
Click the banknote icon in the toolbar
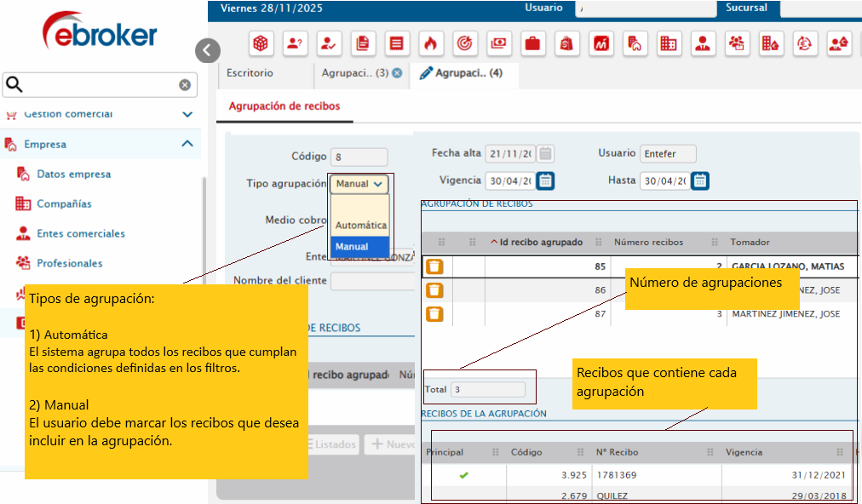point(498,43)
